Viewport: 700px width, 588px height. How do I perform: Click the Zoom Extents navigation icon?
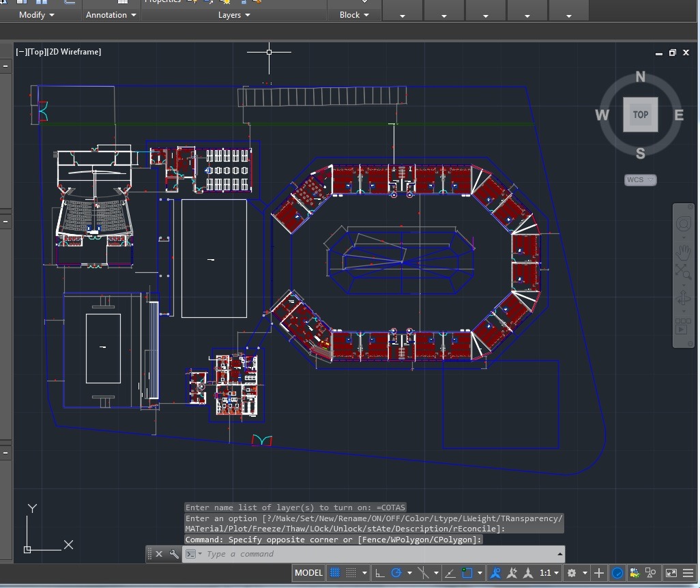(683, 272)
